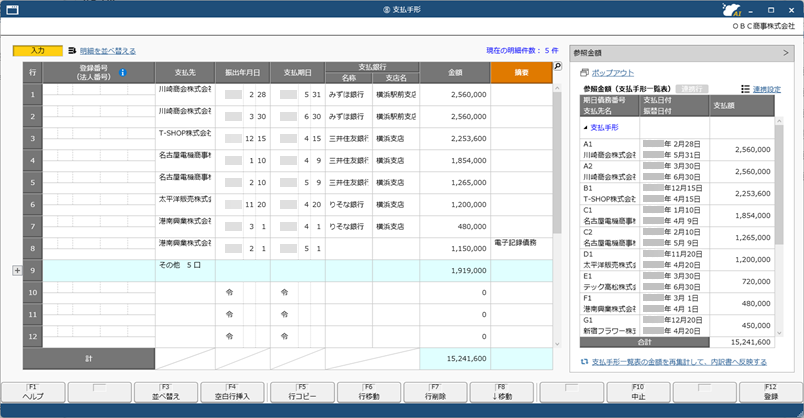Click amount 2,253,600 in row 3
Image resolution: width=804 pixels, height=418 pixels.
[x=469, y=138]
